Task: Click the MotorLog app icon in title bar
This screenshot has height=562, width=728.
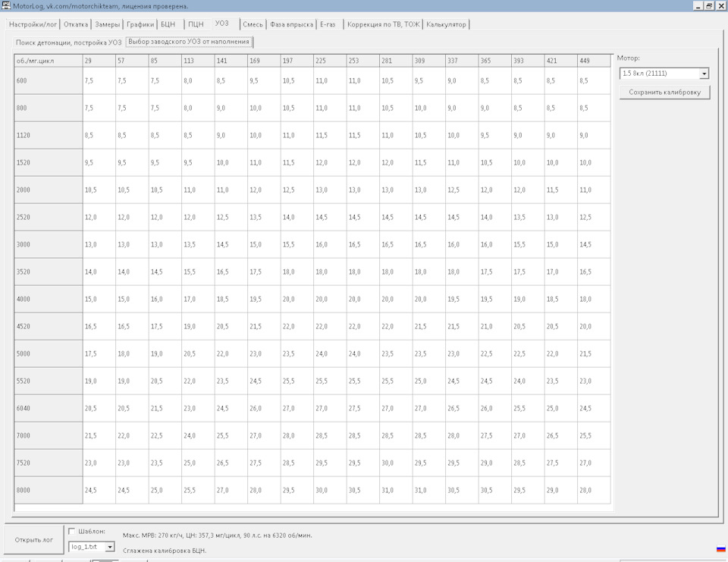Action: (x=5, y=5)
